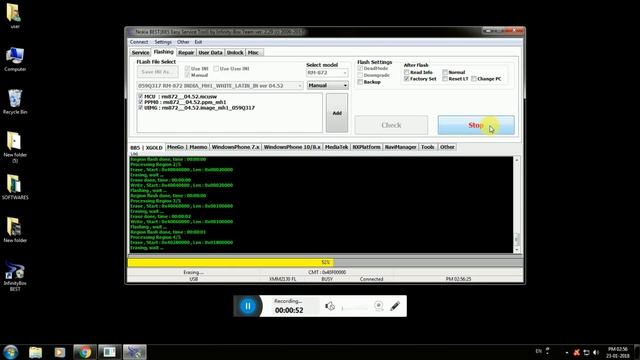Enable Normal mode after flash
This screenshot has width=640, height=360.
tap(445, 72)
